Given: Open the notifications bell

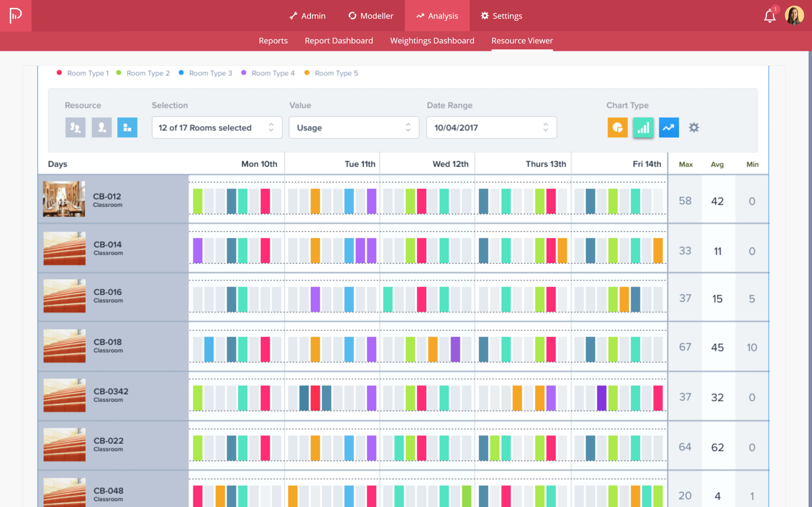Looking at the screenshot, I should [x=770, y=16].
